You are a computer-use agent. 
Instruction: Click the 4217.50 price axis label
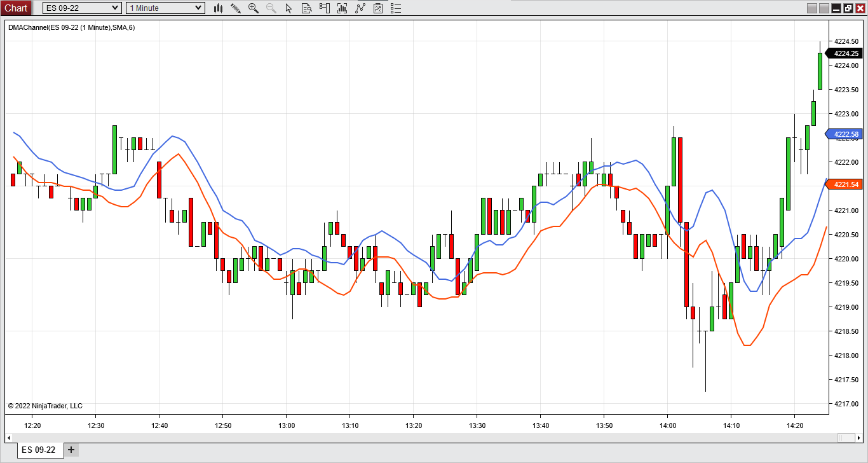(846, 380)
